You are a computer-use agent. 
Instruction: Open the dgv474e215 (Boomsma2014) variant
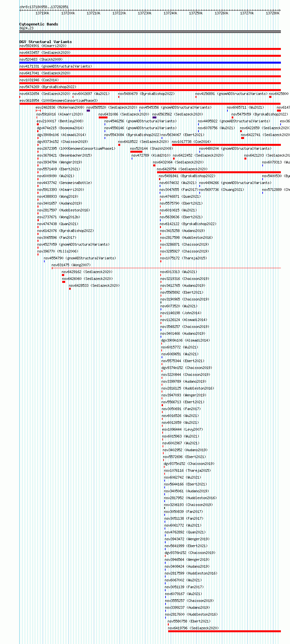[x=60, y=128]
